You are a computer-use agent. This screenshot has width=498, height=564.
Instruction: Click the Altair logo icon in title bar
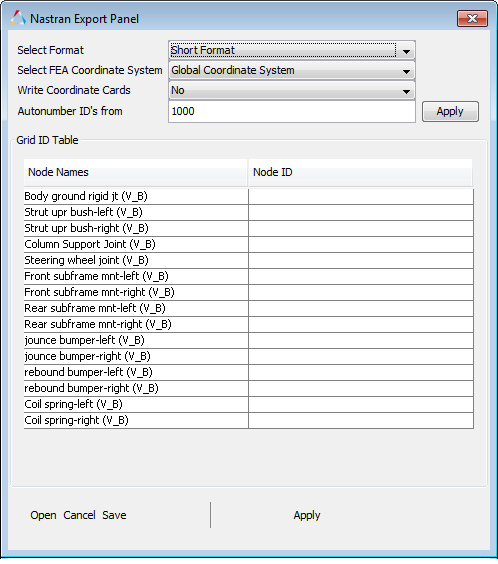pyautogui.click(x=18, y=18)
